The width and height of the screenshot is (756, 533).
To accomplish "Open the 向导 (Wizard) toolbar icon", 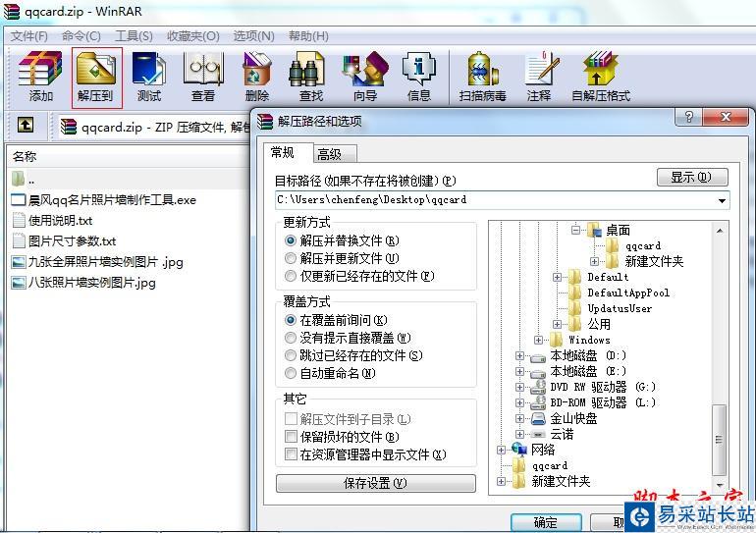I will click(365, 78).
